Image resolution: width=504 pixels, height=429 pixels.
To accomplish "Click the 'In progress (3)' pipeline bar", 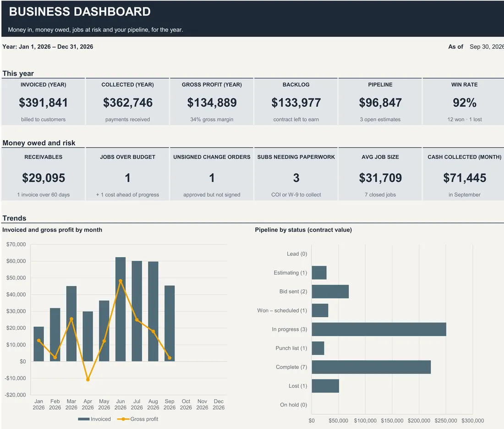I will 379,330.
